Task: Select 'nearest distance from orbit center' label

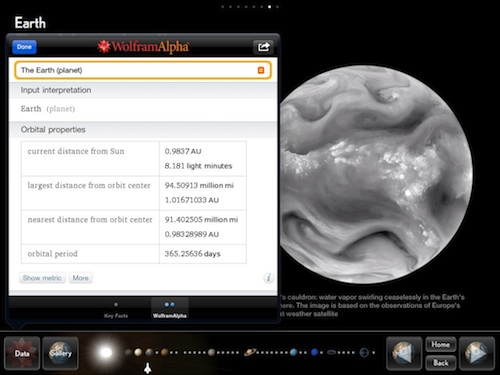Action: tap(90, 220)
